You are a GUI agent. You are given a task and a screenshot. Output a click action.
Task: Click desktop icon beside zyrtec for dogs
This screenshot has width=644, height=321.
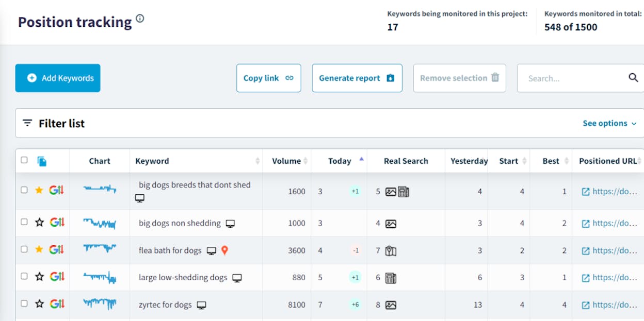(201, 305)
